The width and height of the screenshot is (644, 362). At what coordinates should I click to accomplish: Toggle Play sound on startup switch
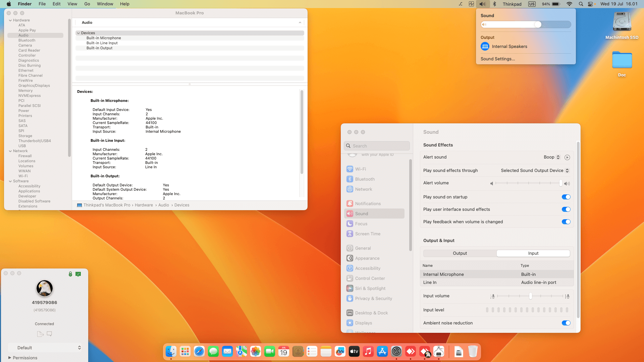coord(566,197)
